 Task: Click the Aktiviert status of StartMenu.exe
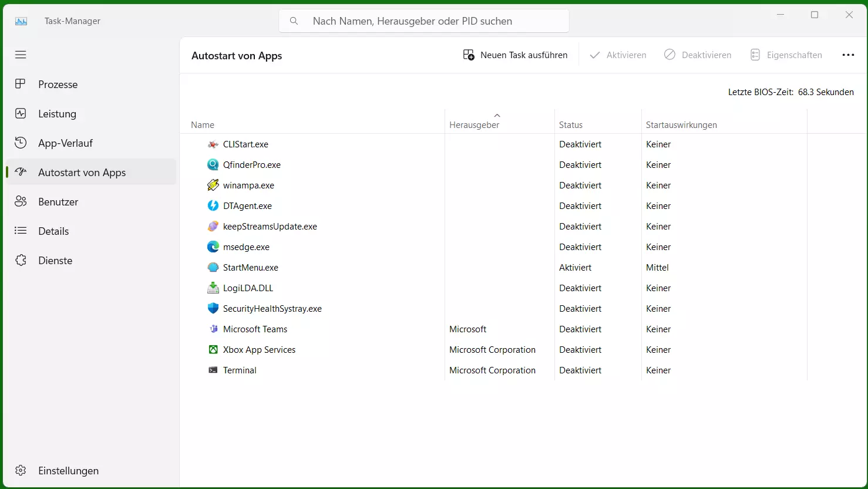point(575,267)
